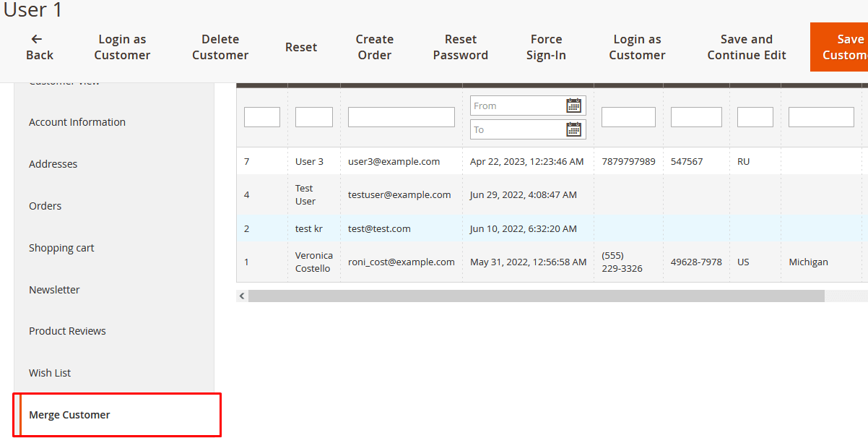Open the From date calendar picker
The width and height of the screenshot is (868, 438).
[x=573, y=106]
